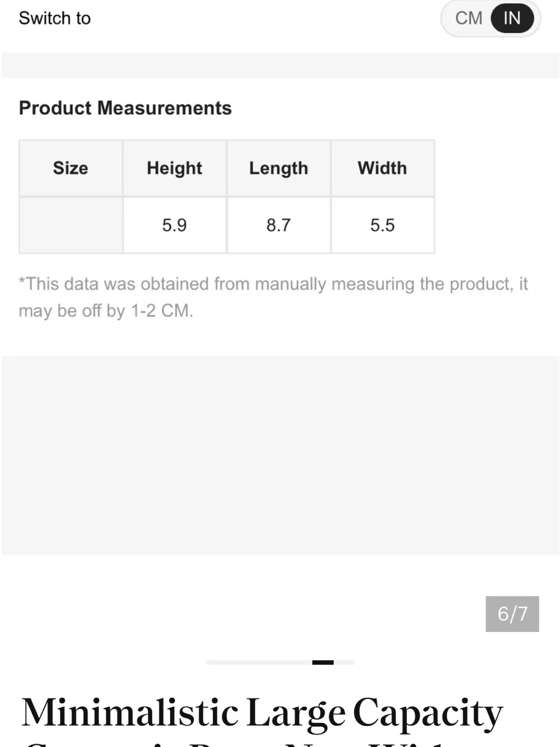560x747 pixels.
Task: Click the Switch to label
Action: click(55, 18)
